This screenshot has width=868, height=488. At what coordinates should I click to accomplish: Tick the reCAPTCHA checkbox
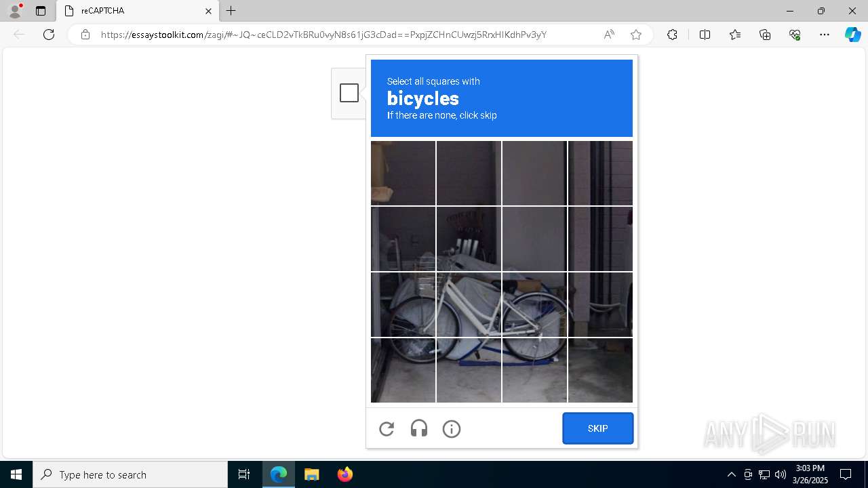(349, 93)
